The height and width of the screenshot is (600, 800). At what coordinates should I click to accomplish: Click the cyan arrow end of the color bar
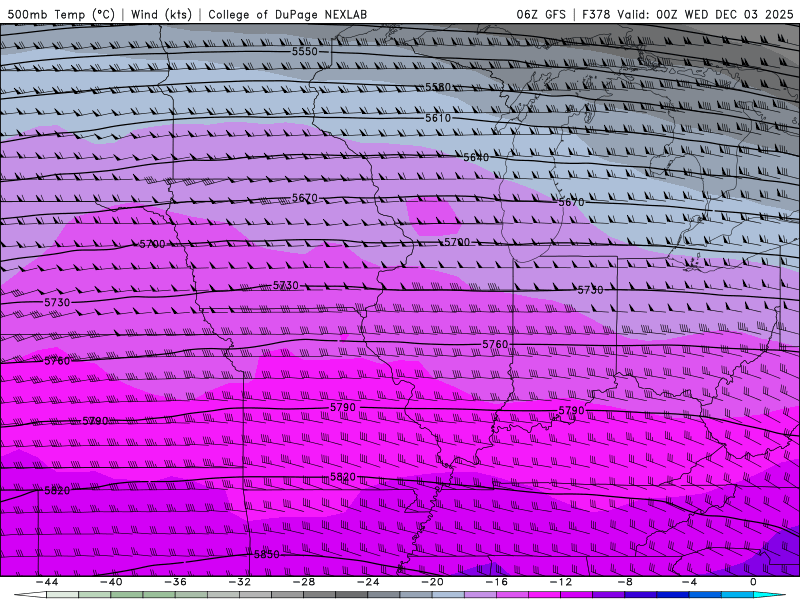[769, 595]
